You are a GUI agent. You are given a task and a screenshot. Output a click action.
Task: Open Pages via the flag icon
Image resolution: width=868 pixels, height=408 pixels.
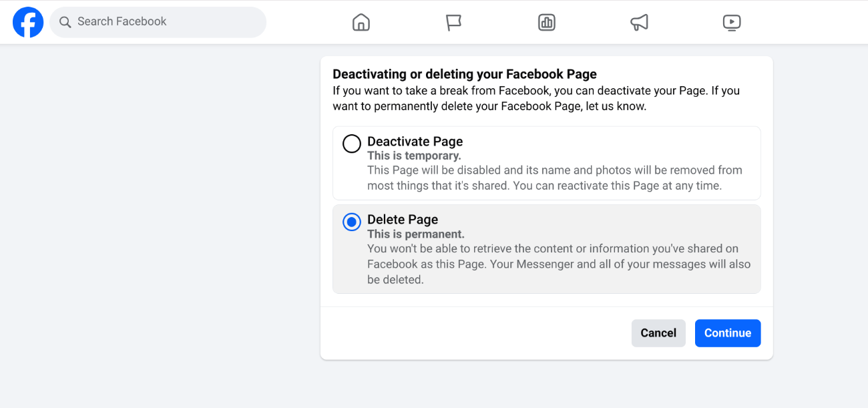pos(453,22)
